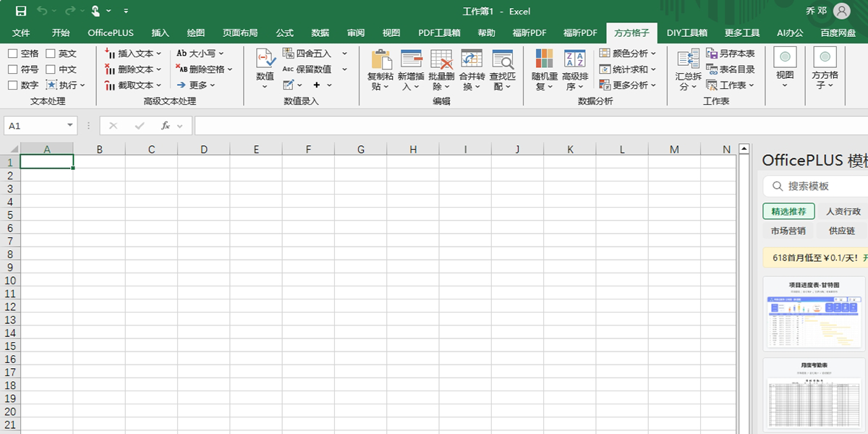Click the 人资行政 category button
Screen dimensions: 868x434
click(x=843, y=211)
